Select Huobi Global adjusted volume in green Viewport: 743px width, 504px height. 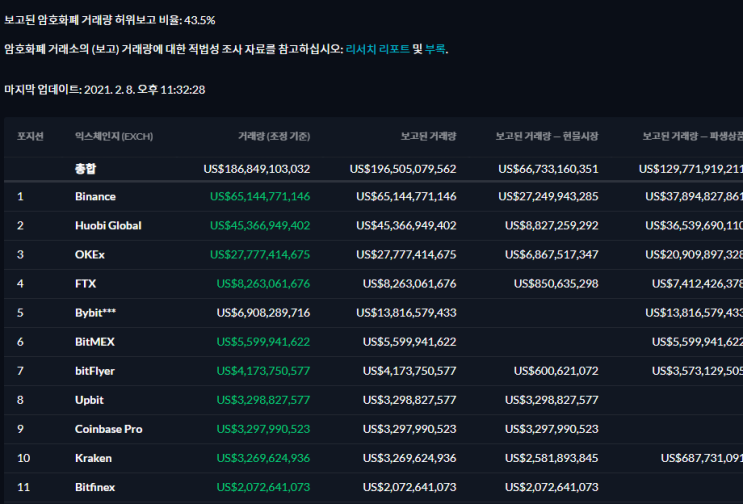(260, 225)
